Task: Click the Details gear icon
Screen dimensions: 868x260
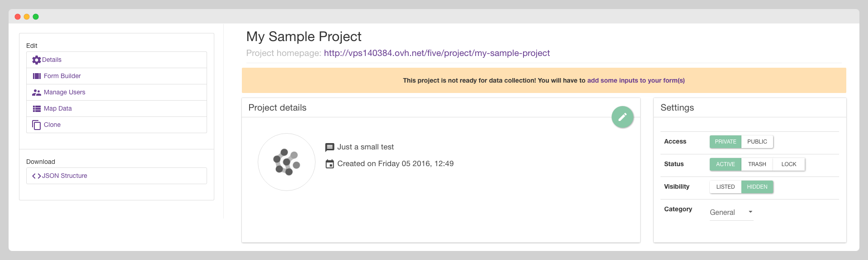Action: (37, 60)
